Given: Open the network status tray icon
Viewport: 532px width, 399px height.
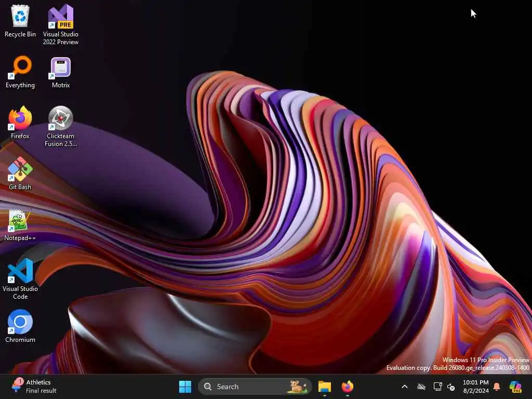Looking at the screenshot, I should tap(437, 387).
